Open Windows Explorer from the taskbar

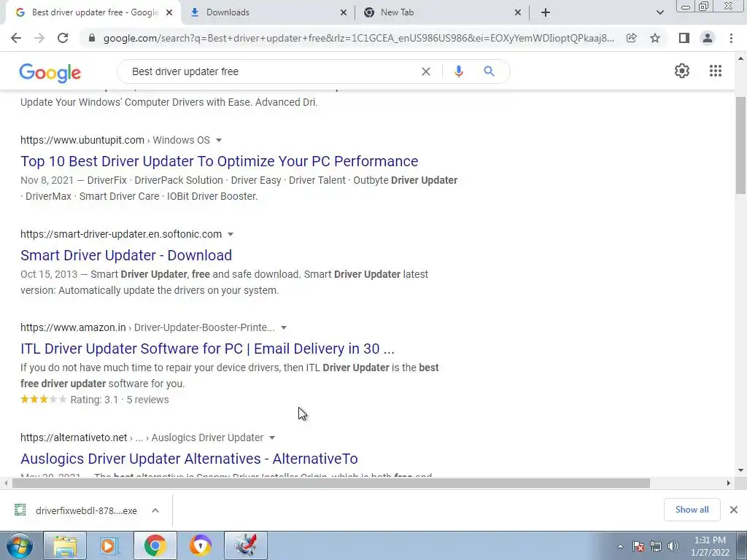click(65, 545)
